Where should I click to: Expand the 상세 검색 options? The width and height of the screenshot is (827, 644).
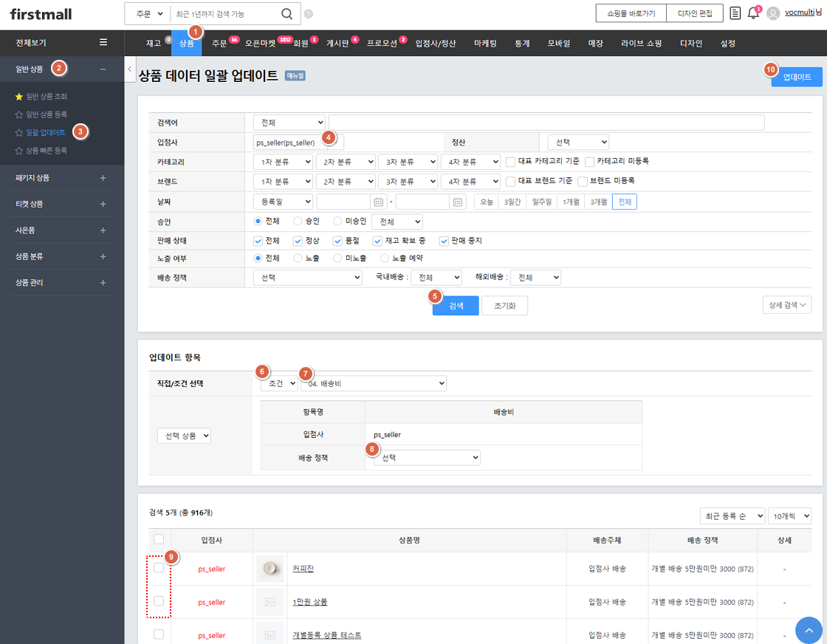(787, 305)
